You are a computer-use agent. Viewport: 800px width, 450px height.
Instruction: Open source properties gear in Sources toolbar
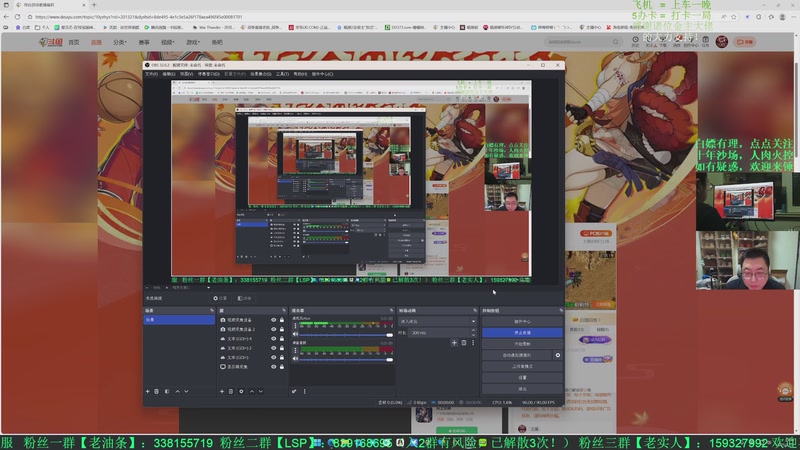tap(241, 391)
